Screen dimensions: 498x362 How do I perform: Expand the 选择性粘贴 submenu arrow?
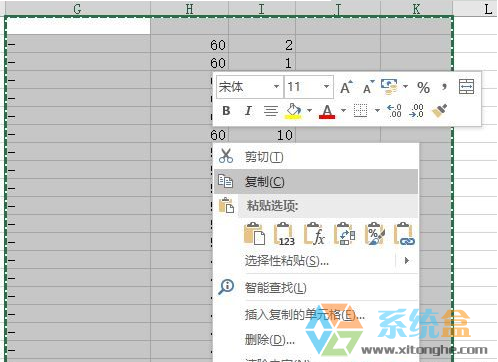click(x=406, y=260)
